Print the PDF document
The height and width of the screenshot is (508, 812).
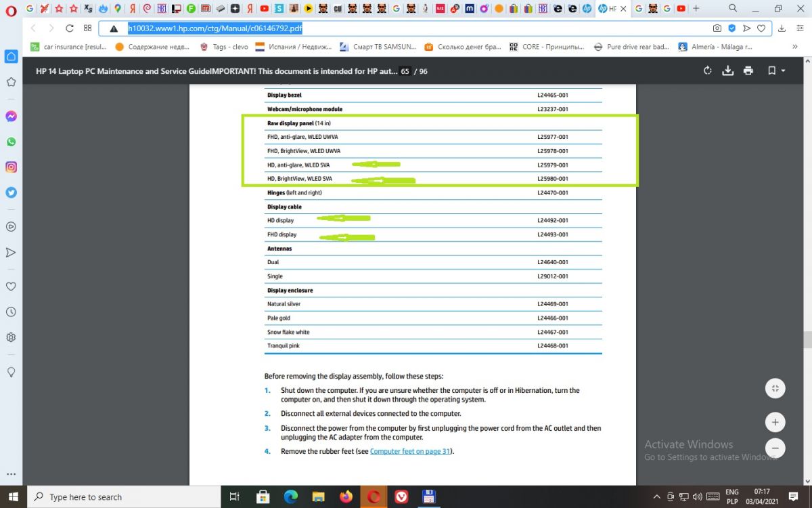pos(748,70)
